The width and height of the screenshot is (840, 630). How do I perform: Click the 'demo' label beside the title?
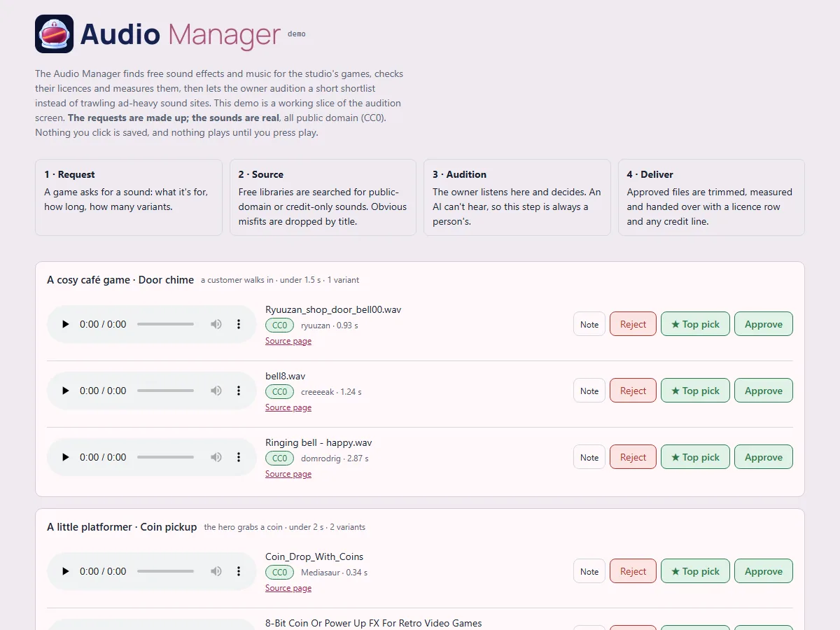296,34
